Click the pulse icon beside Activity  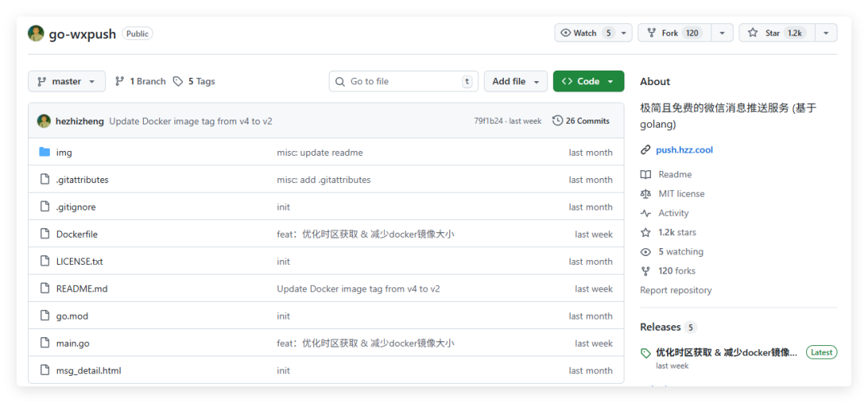[645, 214]
